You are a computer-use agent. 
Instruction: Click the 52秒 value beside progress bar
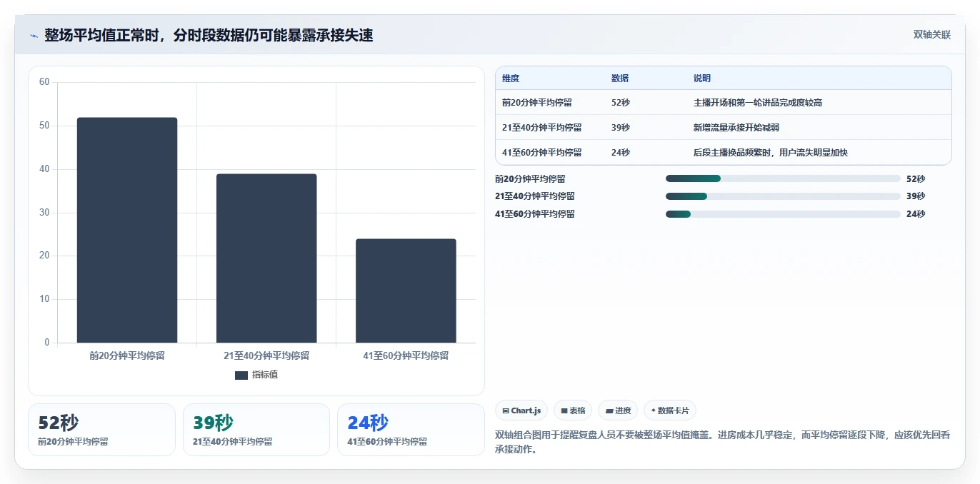tap(916, 179)
